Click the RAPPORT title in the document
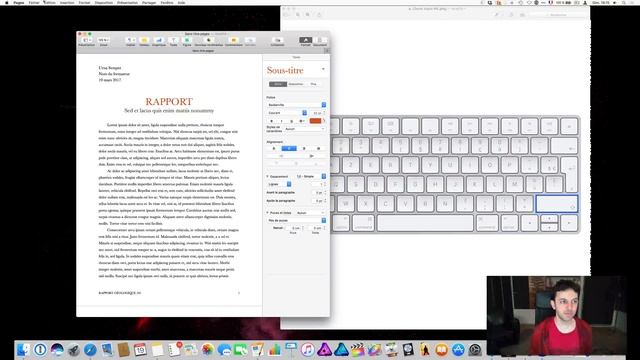 click(x=169, y=102)
